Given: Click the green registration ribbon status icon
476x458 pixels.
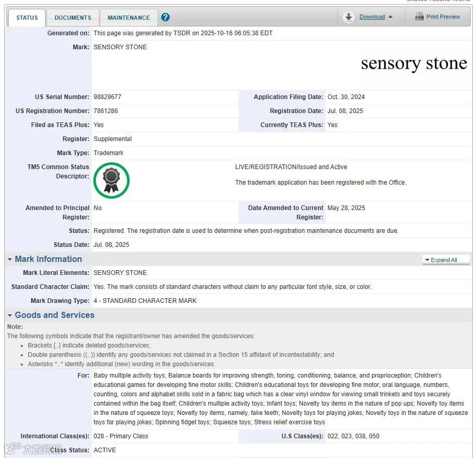Looking at the screenshot, I should pos(111,181).
